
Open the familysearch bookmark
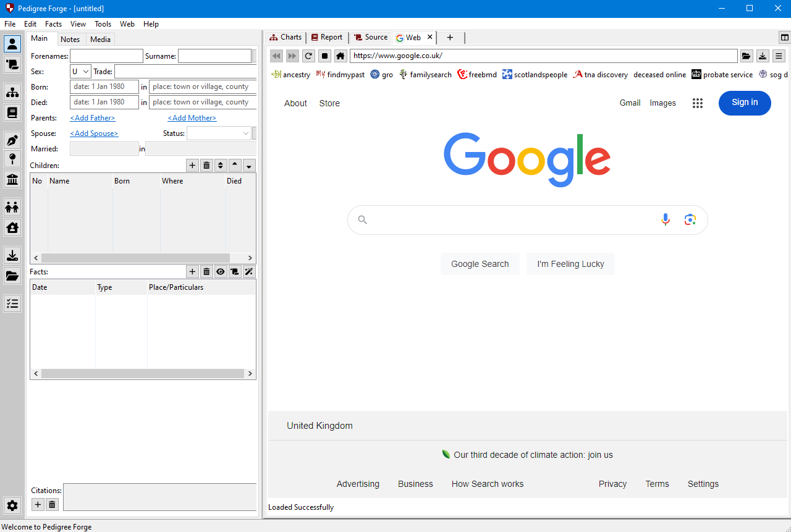[x=425, y=75]
